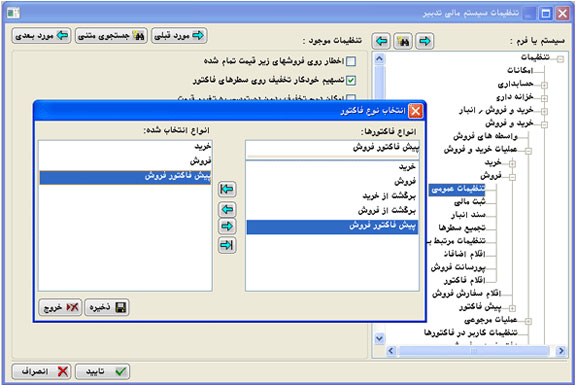Collapse the فروش sub-node in tree
579x388 pixels.
pos(512,177)
